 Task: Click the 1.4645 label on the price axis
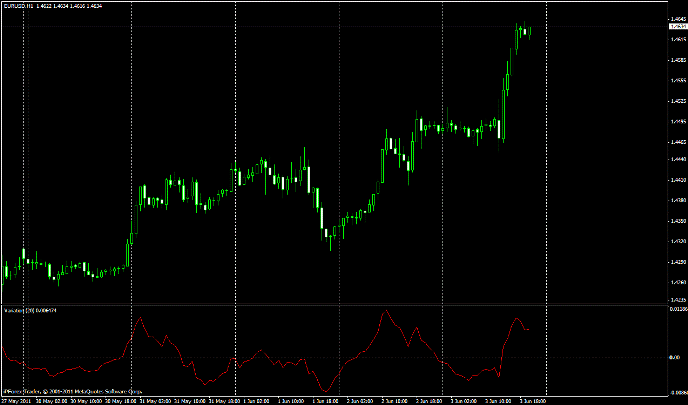(676, 18)
